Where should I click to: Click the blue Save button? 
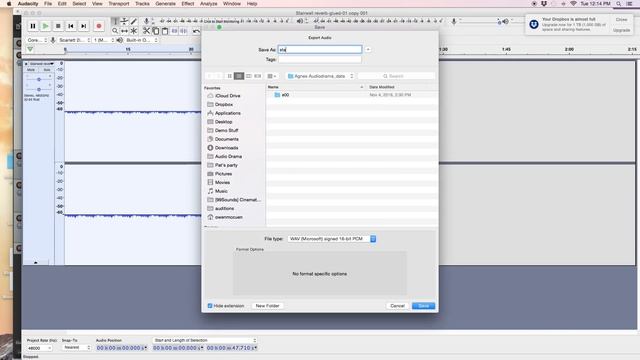tap(423, 306)
